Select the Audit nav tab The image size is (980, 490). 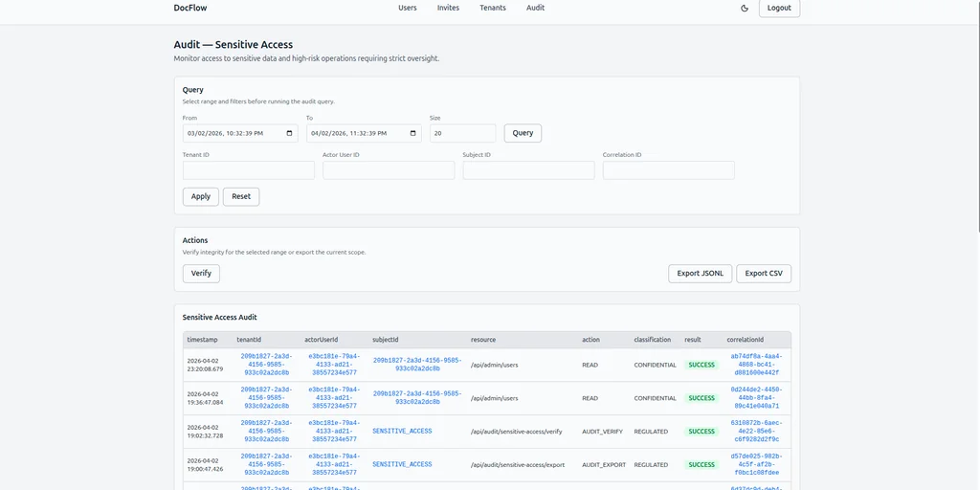pos(535,8)
